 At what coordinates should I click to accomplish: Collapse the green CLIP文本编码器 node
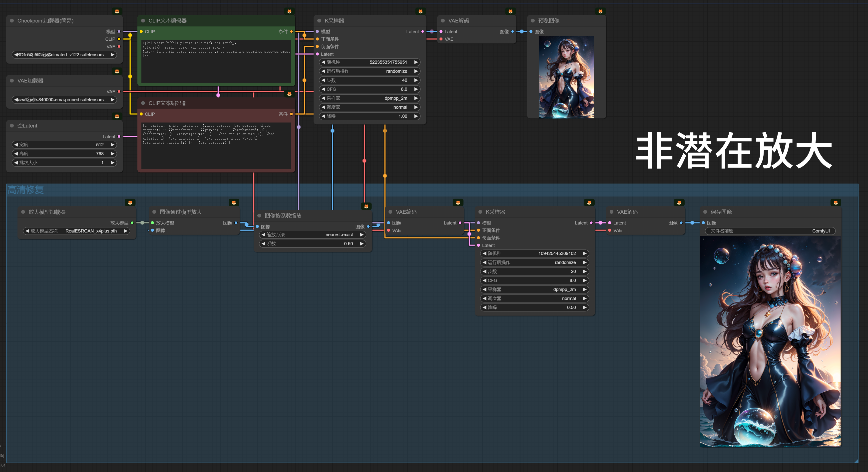coord(143,20)
